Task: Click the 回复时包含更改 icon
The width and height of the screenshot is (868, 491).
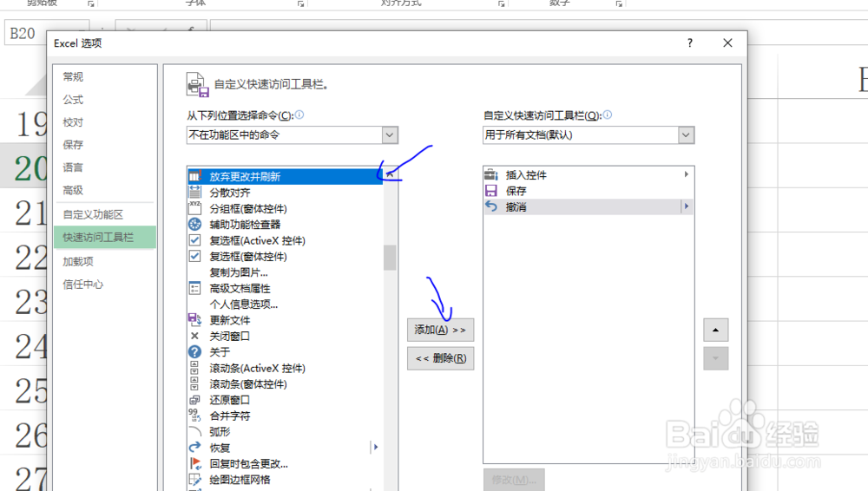Action: coord(194,463)
